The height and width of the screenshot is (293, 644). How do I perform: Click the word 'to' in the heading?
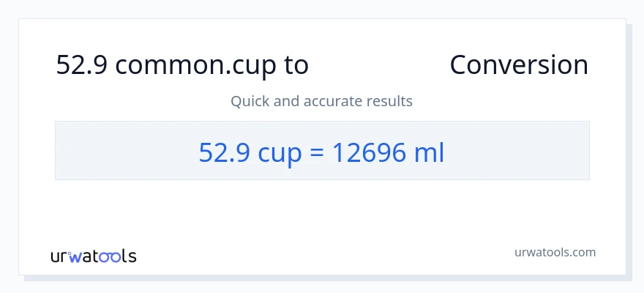pos(296,65)
